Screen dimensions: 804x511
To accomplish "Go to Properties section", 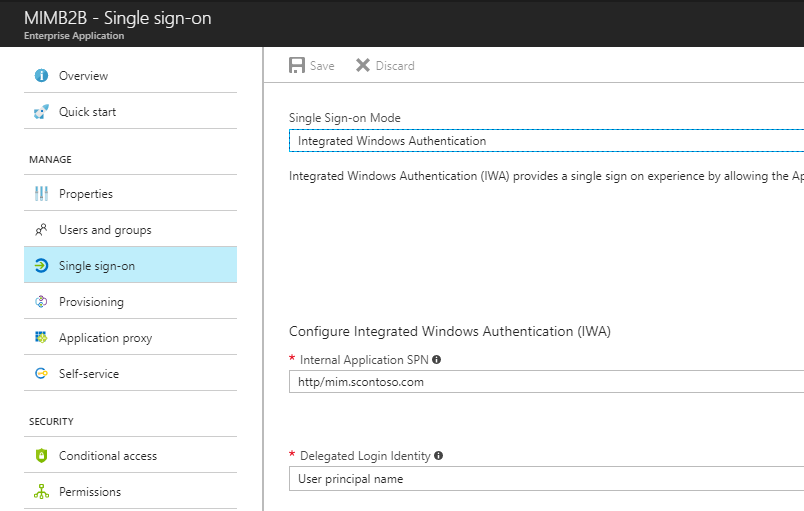I will (x=130, y=193).
